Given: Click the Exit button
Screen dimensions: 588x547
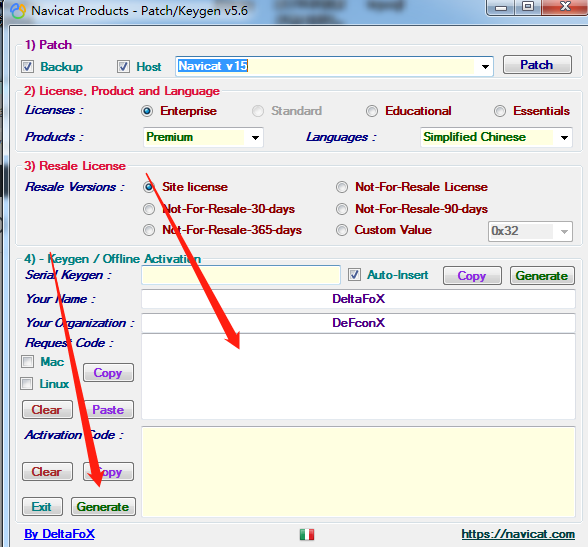Looking at the screenshot, I should pyautogui.click(x=42, y=507).
